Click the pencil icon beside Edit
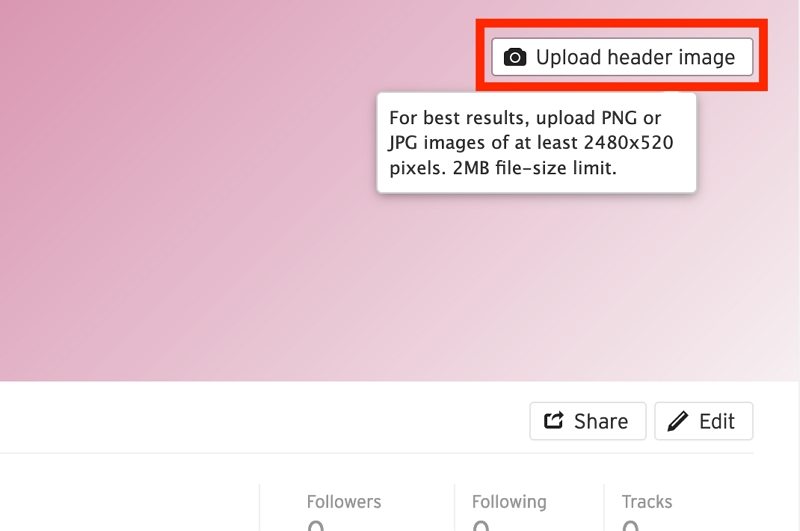800x531 pixels. point(678,421)
